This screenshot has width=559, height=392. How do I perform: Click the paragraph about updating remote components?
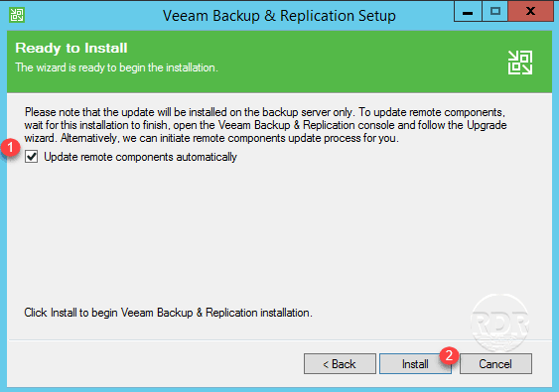[x=265, y=125]
